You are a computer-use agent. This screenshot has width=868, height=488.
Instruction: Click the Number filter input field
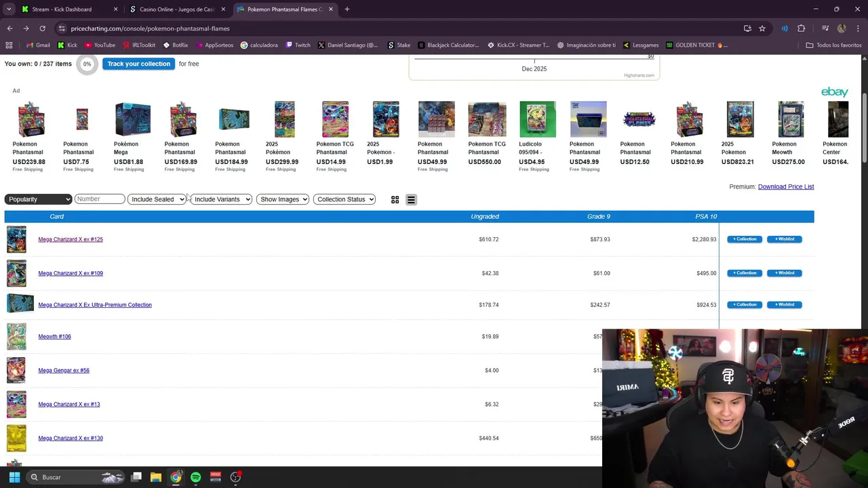pyautogui.click(x=100, y=199)
